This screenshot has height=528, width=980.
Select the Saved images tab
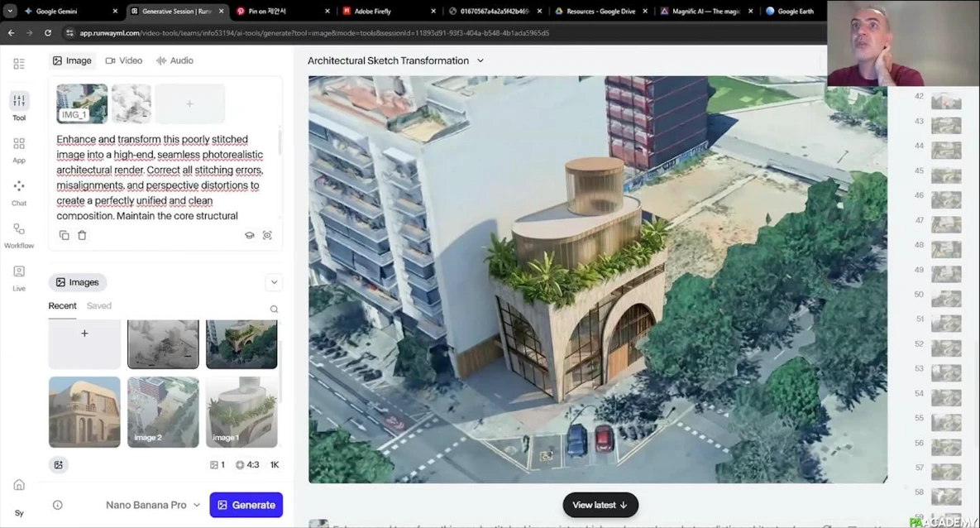[x=99, y=306]
